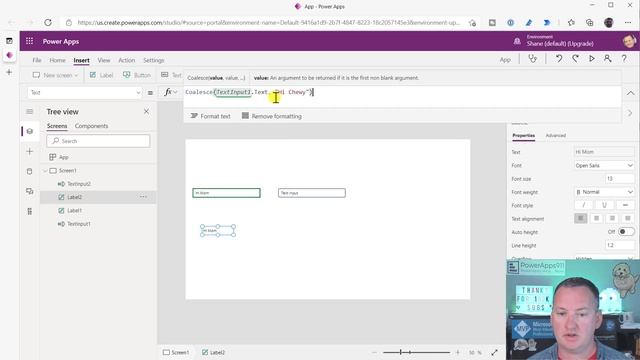
Task: Reload the browser page
Action: [x=48, y=22]
